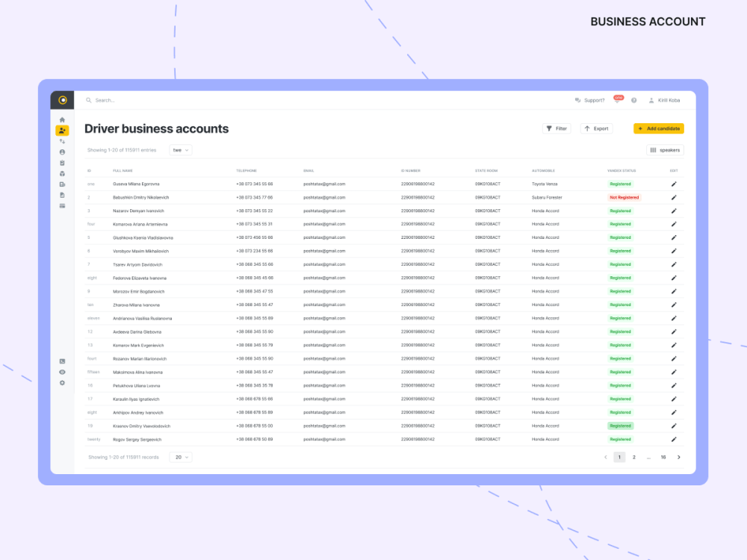747x560 pixels.
Task: Click the name Andrianova Vasilisa Ruslanovna
Action: (x=143, y=319)
